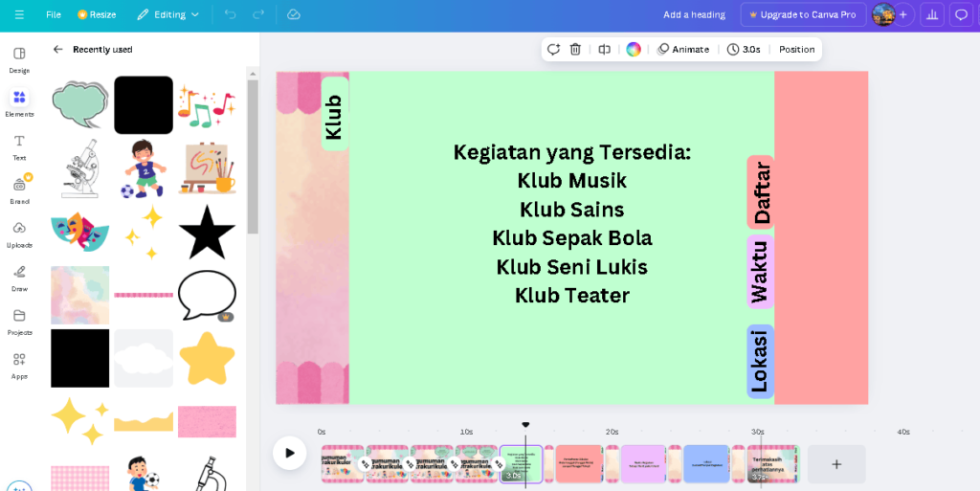The width and height of the screenshot is (980, 491).
Task: Select the pastel watercolor texture element
Action: 80,295
